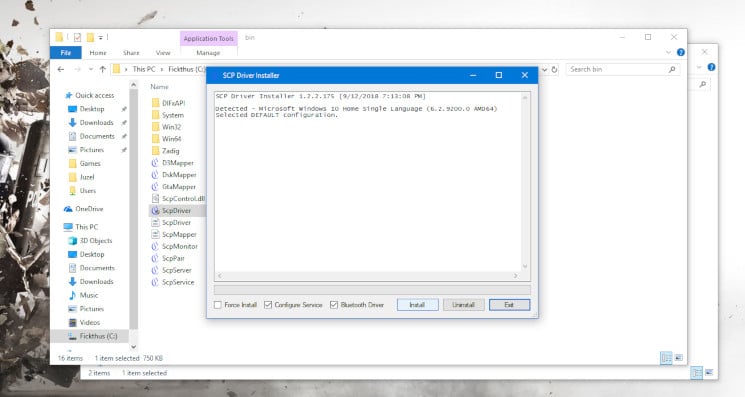Click the Uninstall button
745x397 pixels.
point(463,305)
